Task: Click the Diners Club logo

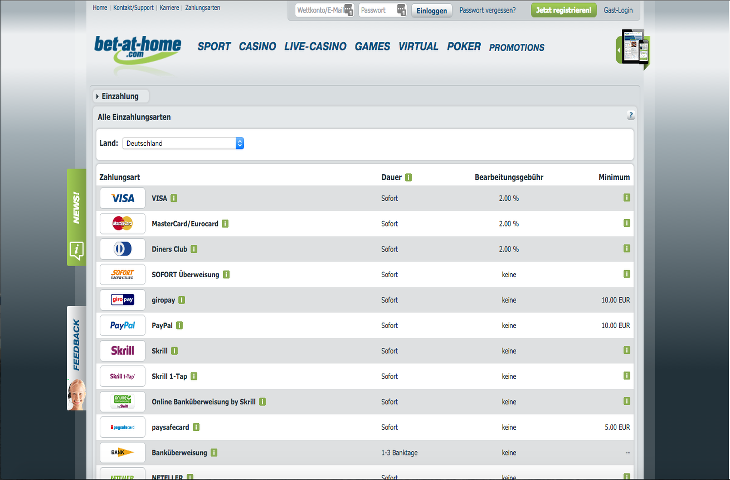Action: point(122,249)
